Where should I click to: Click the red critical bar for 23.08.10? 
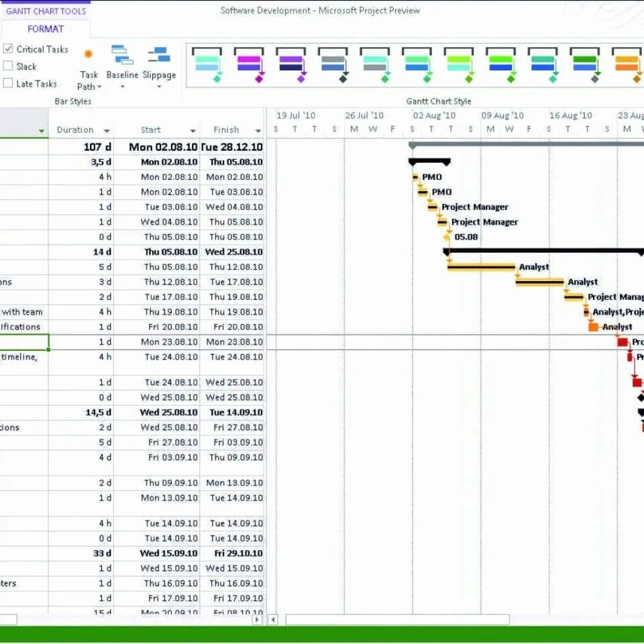tap(623, 341)
